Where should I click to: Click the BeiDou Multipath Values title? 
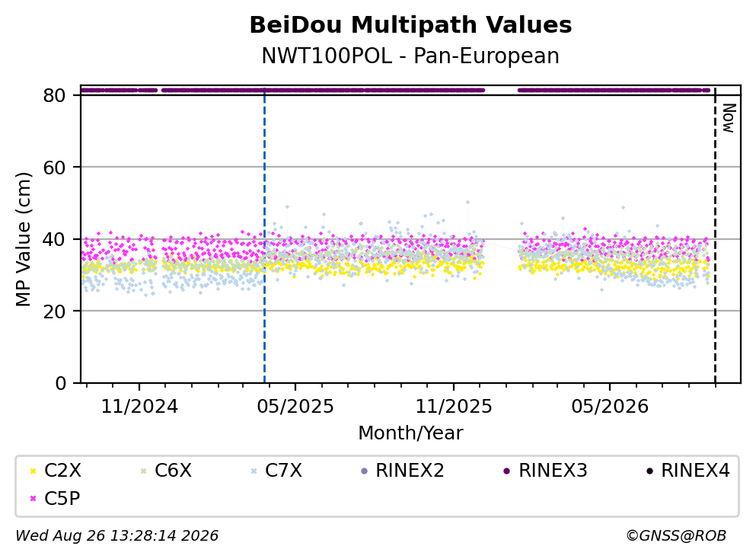coord(410,25)
